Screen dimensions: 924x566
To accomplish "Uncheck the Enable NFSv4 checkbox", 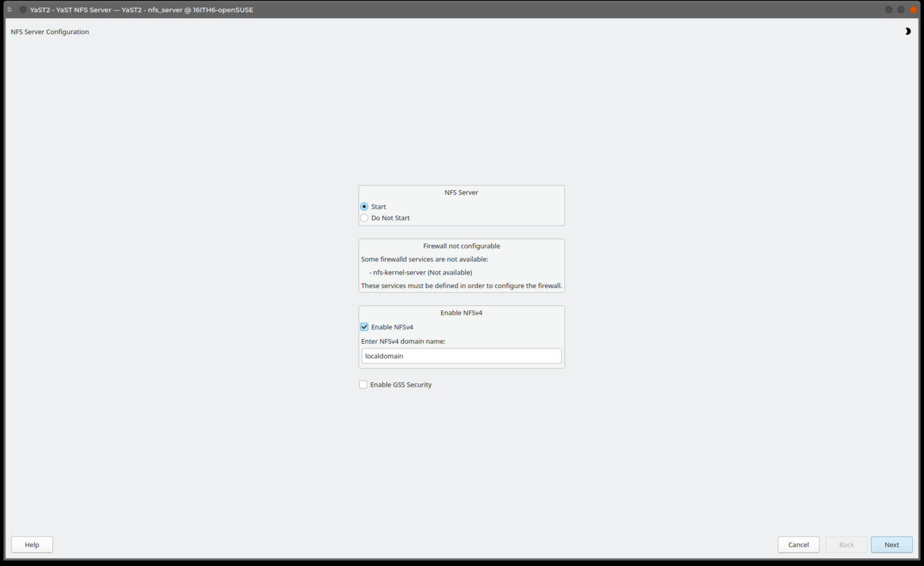I will (364, 327).
